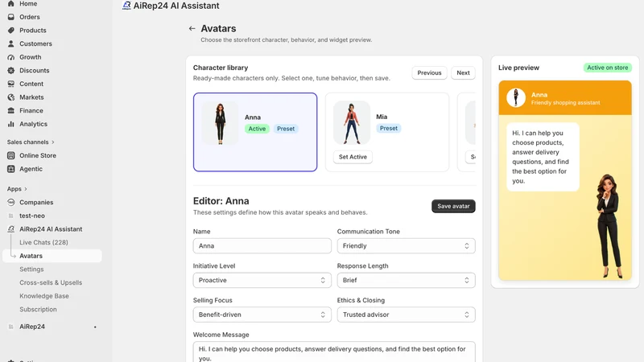Screen dimensions: 644x362
Task: Open Live Chats (228) page
Action: [x=43, y=243]
